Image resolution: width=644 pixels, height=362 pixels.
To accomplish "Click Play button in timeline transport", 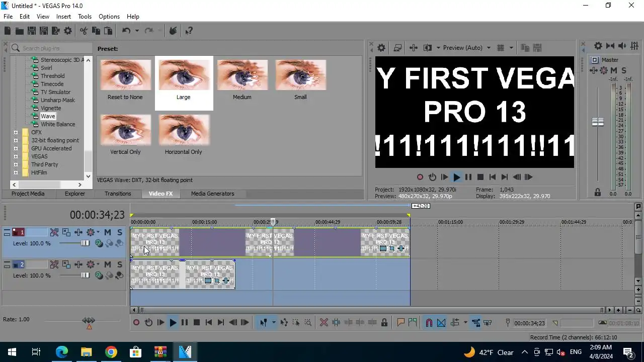I will click(x=173, y=323).
